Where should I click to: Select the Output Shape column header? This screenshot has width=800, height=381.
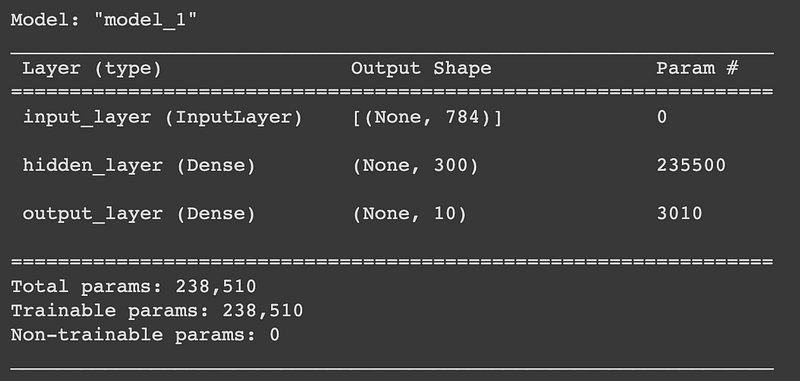tap(421, 68)
